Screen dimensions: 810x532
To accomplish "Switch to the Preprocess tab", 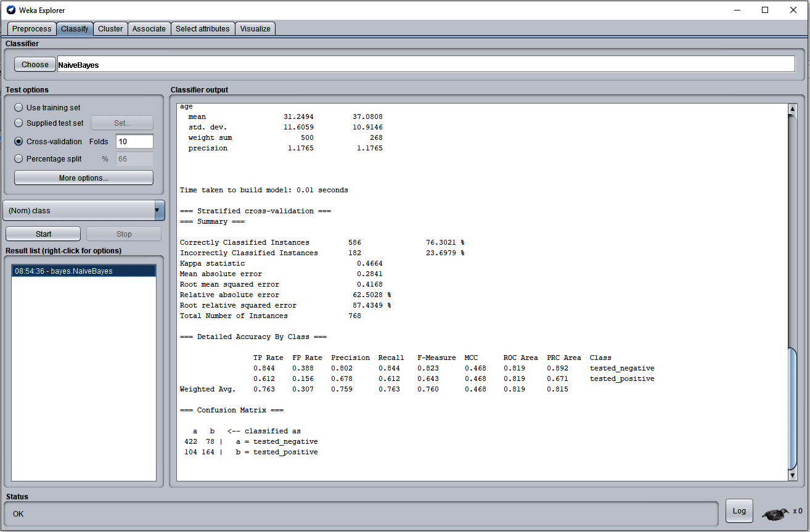I will (x=32, y=29).
